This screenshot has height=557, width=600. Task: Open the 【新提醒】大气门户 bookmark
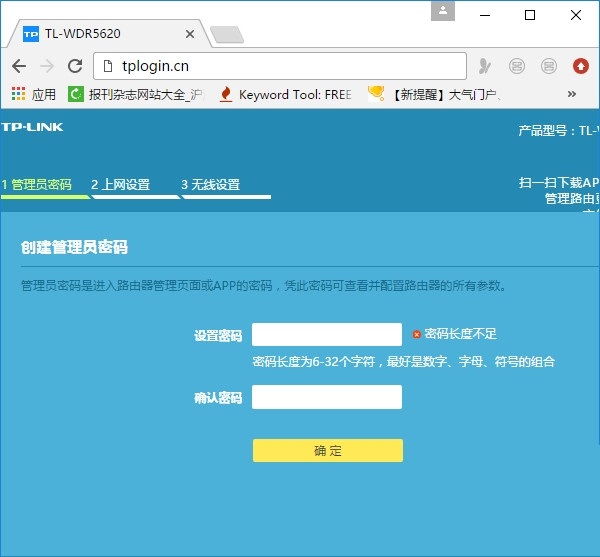433,95
